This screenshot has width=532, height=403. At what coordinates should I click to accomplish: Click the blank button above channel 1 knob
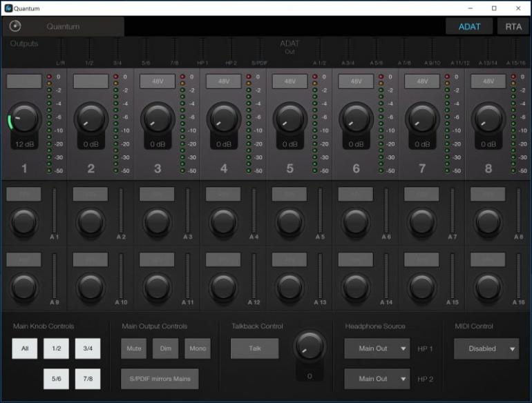pos(24,81)
